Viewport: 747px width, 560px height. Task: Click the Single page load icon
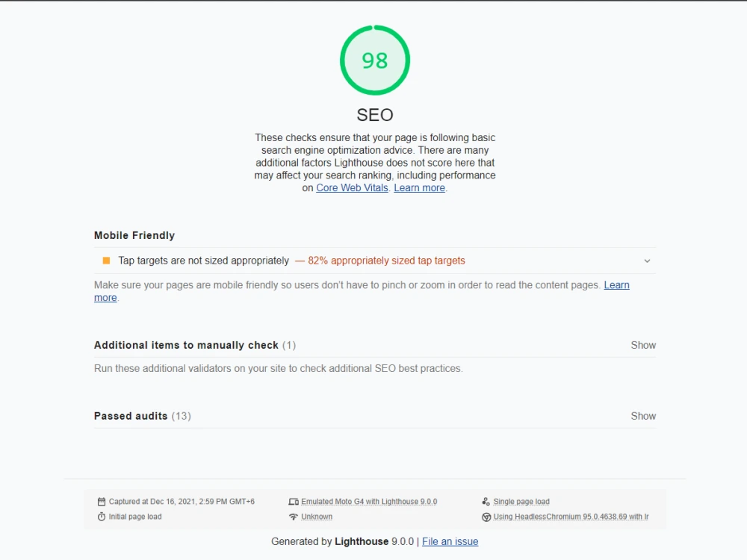point(486,502)
